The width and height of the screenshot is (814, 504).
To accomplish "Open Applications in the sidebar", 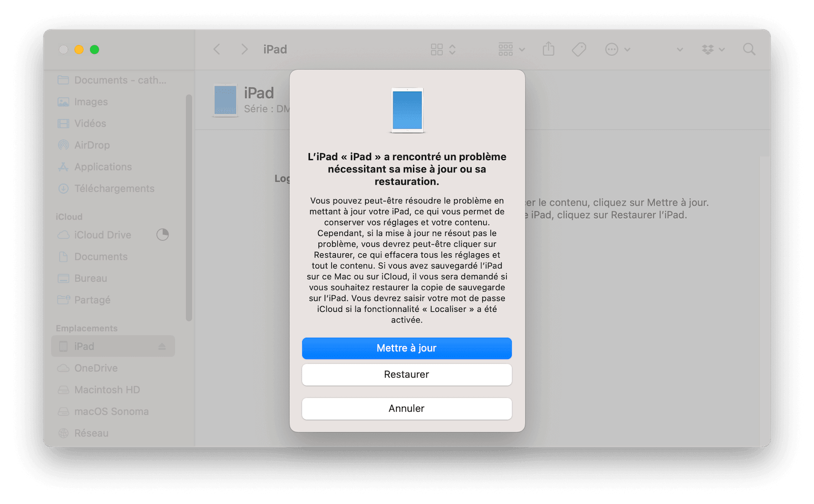I will [113, 167].
